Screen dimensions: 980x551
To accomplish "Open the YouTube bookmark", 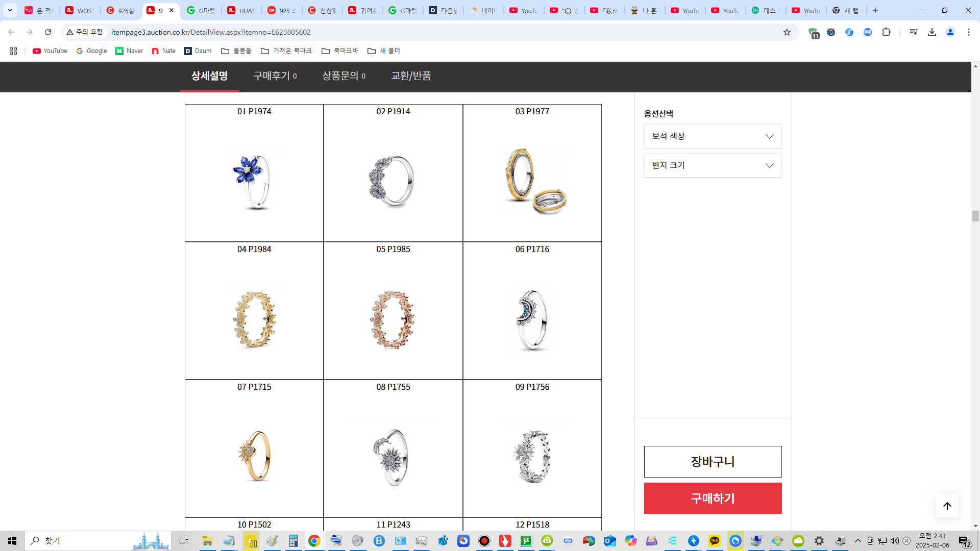I will point(50,51).
